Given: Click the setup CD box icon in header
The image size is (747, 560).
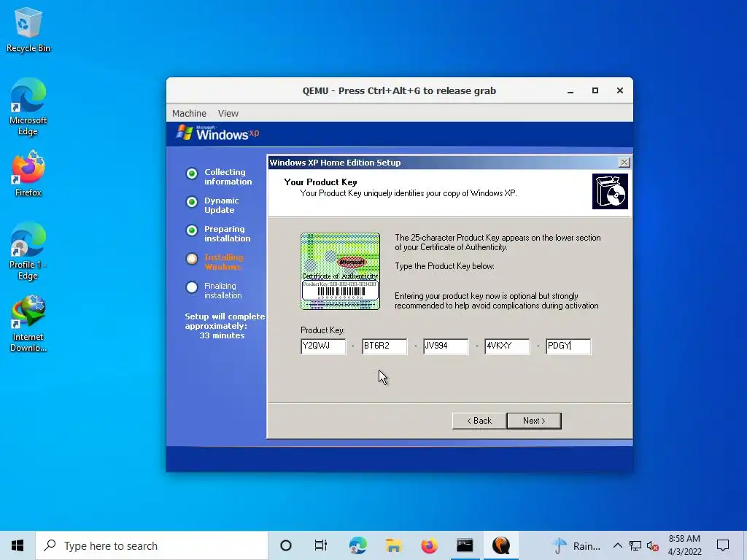Looking at the screenshot, I should (610, 192).
